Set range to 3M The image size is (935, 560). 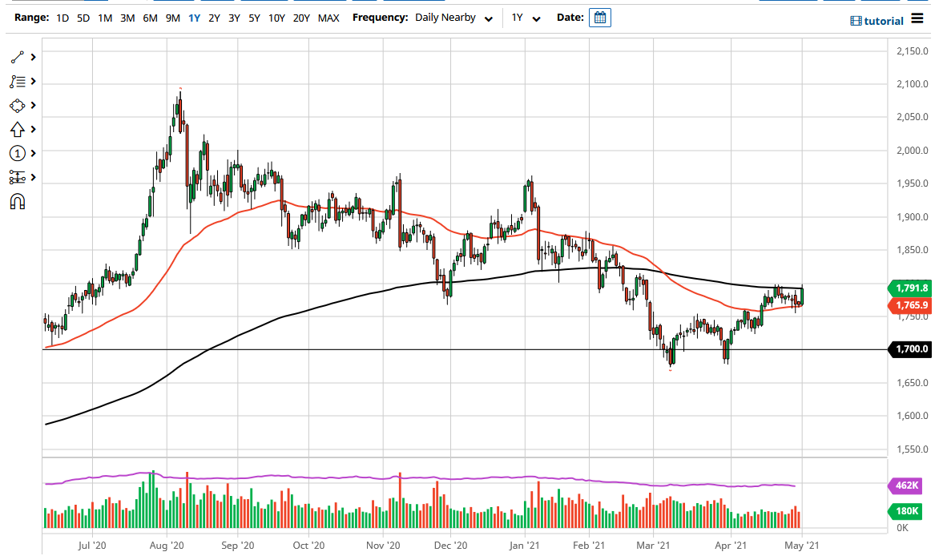tap(127, 18)
